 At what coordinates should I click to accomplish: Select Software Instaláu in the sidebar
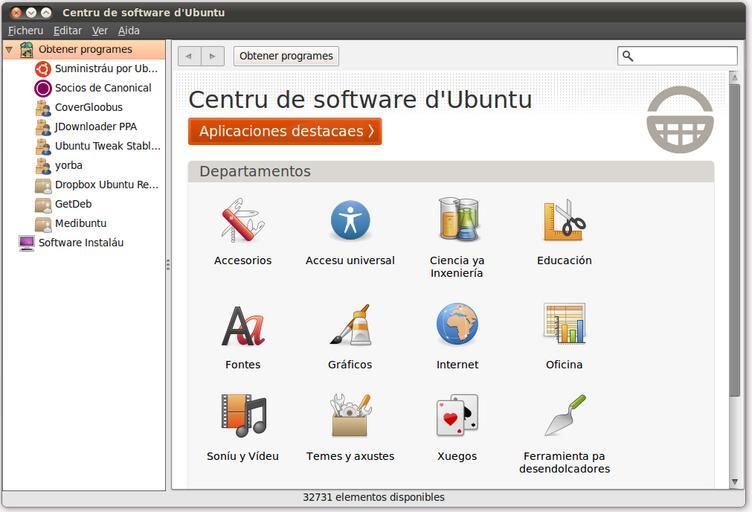tap(80, 243)
